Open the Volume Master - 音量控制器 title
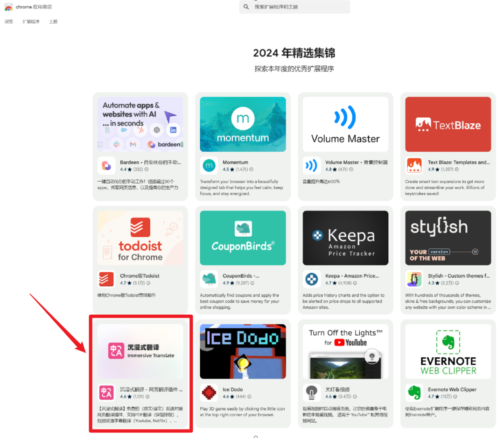 (356, 162)
